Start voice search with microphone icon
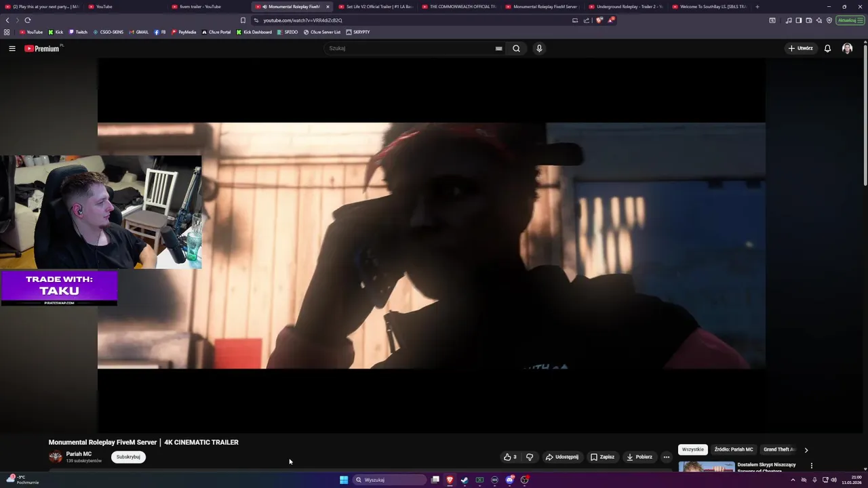This screenshot has width=868, height=488. [x=539, y=48]
